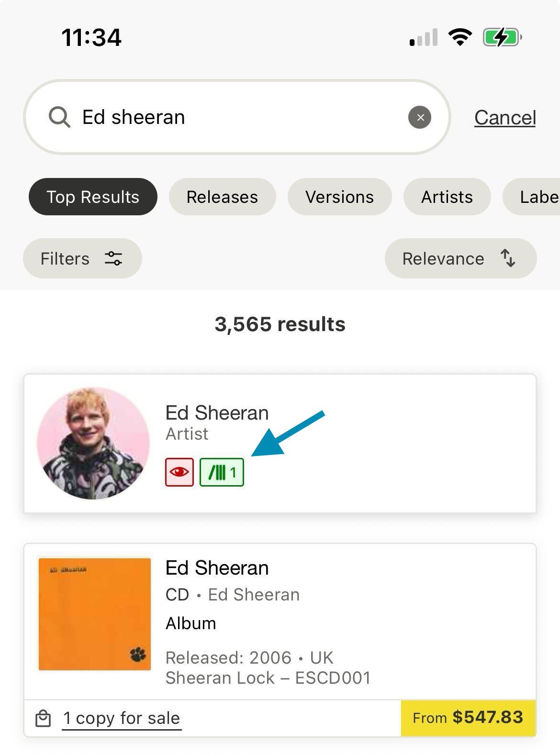
Task: Open the Filters sliders button
Action: [x=82, y=258]
